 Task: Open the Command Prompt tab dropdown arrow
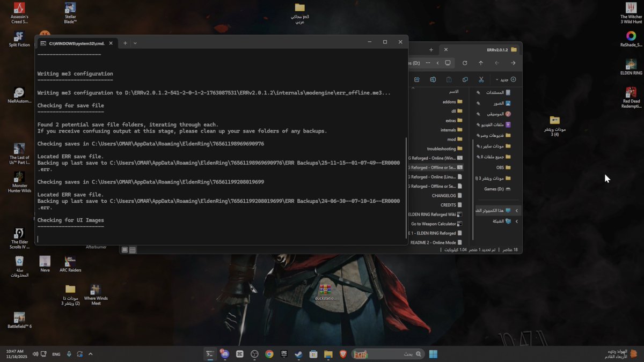click(x=135, y=43)
